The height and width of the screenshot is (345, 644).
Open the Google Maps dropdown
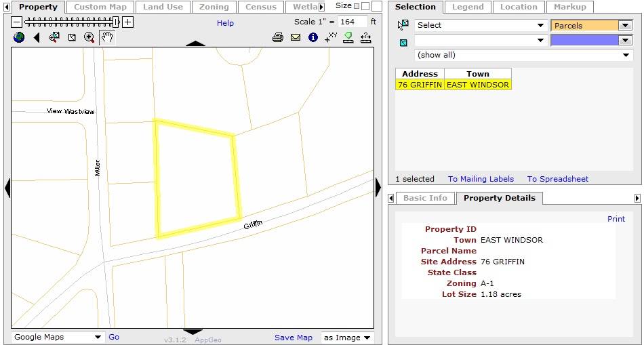point(57,337)
